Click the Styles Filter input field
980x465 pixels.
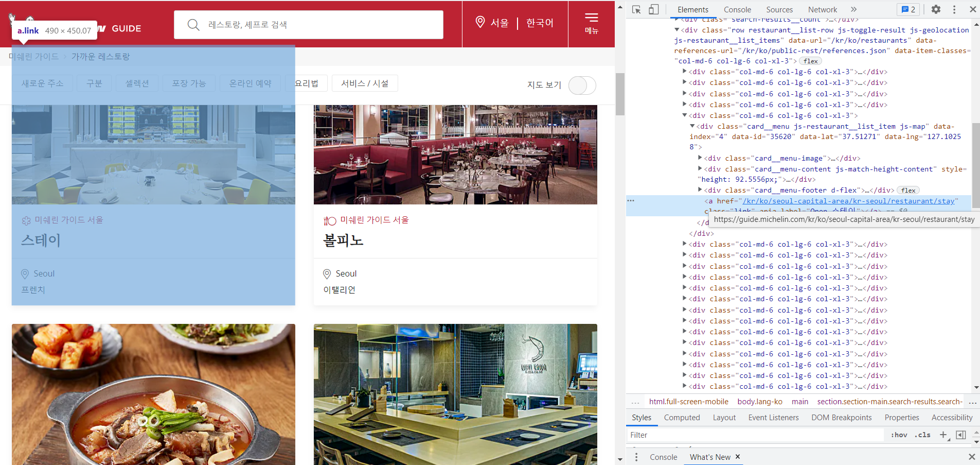click(755, 435)
